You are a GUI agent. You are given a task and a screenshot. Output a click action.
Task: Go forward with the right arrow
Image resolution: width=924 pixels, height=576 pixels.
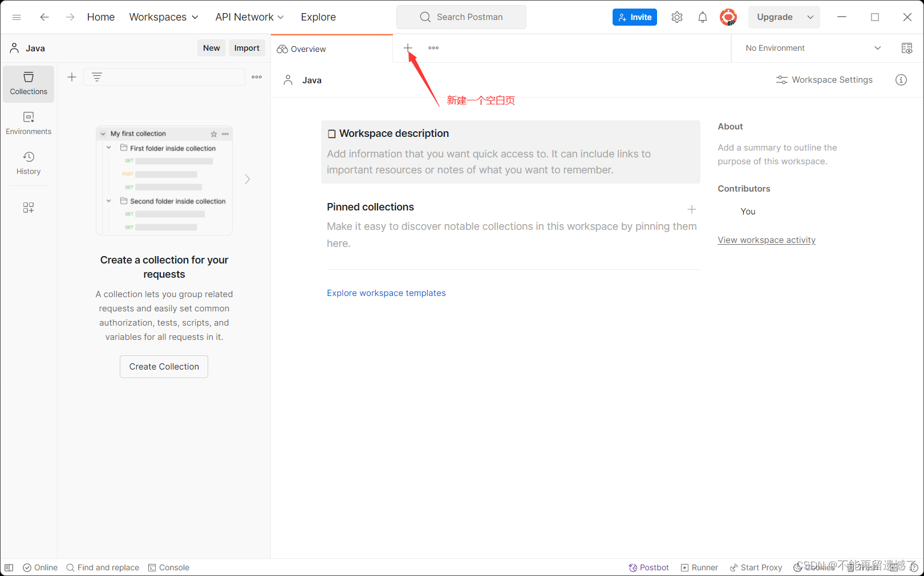point(70,17)
